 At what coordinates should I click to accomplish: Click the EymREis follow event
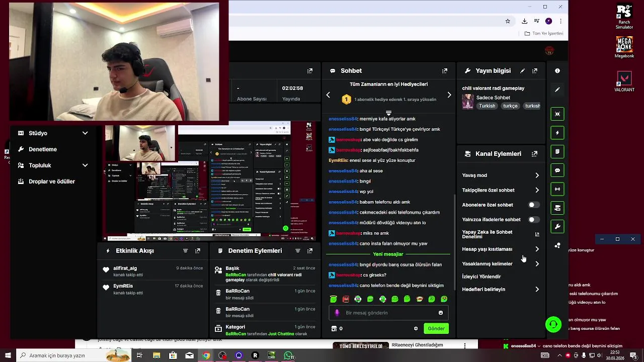(152, 289)
